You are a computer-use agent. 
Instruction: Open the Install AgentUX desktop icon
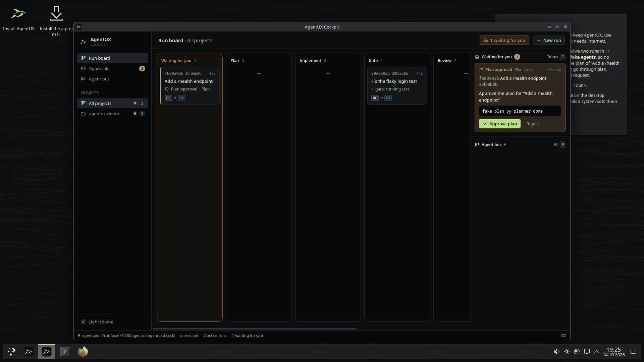tap(18, 19)
